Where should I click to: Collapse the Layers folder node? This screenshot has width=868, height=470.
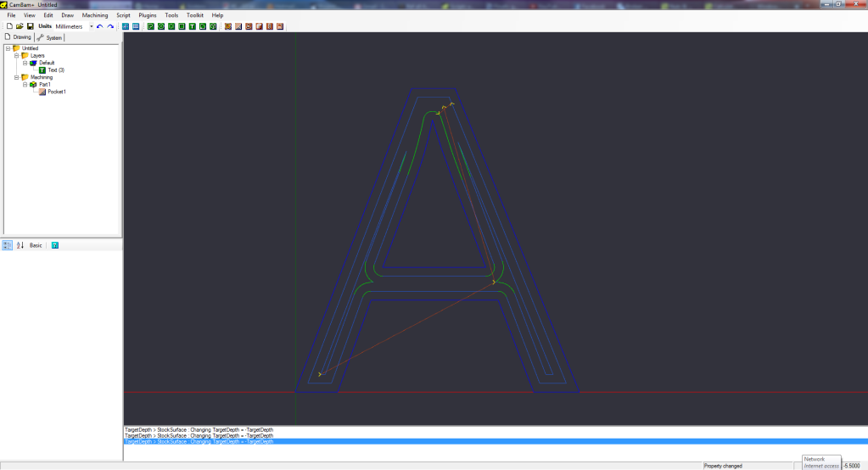(x=17, y=56)
